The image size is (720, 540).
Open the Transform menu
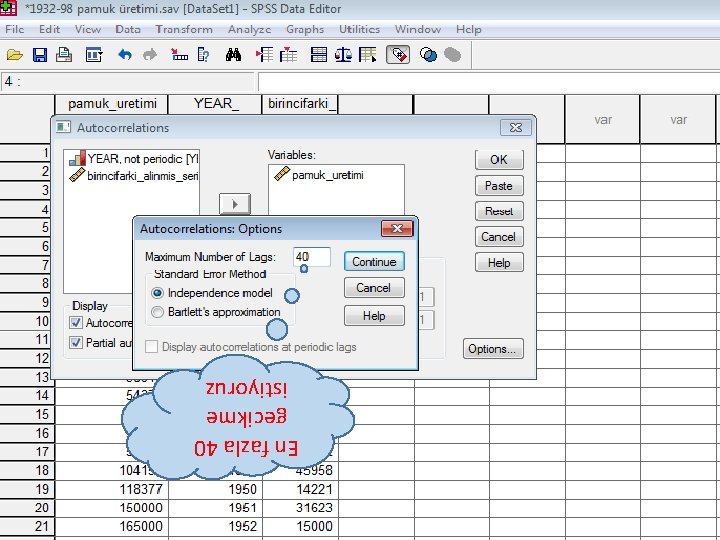[x=184, y=29]
